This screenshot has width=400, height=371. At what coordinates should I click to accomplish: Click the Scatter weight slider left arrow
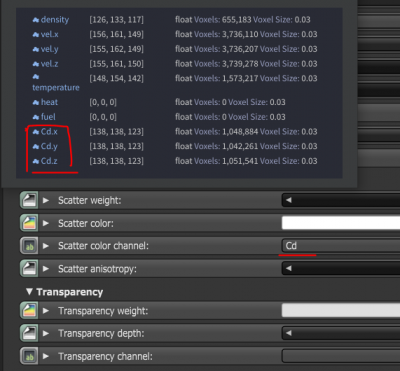[x=289, y=200]
